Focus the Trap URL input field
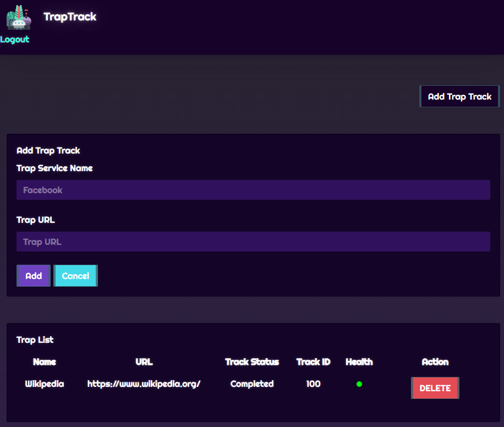504x427 pixels. 253,242
